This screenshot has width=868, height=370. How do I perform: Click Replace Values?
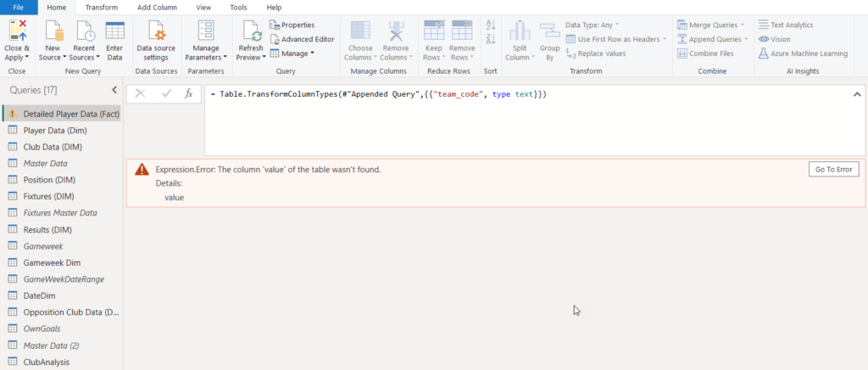tap(596, 53)
